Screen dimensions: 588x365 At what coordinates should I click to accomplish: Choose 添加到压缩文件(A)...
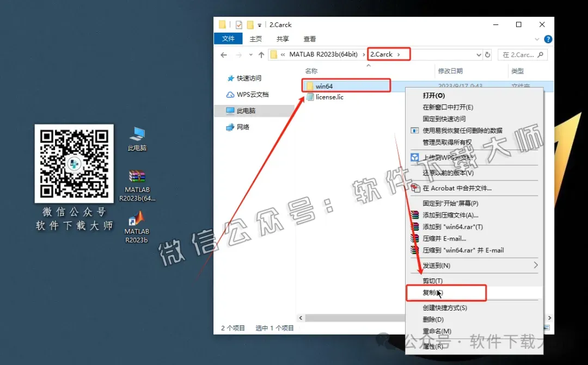click(x=474, y=215)
